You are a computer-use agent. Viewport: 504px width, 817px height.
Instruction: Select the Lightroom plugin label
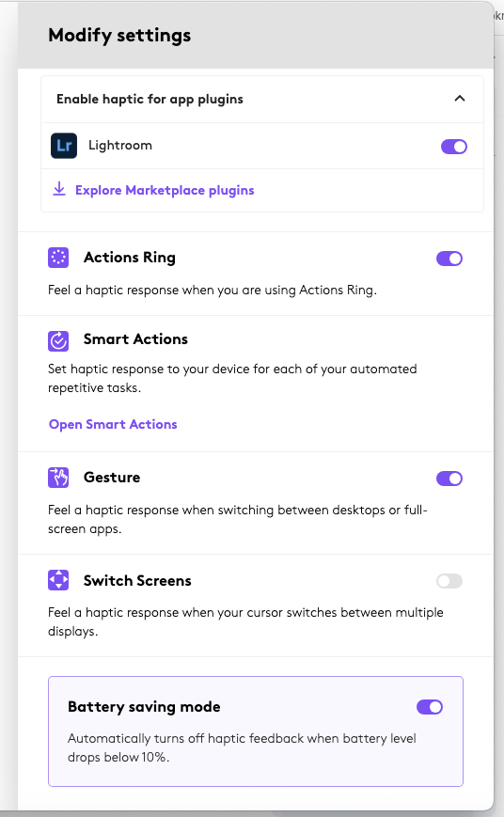tap(120, 146)
